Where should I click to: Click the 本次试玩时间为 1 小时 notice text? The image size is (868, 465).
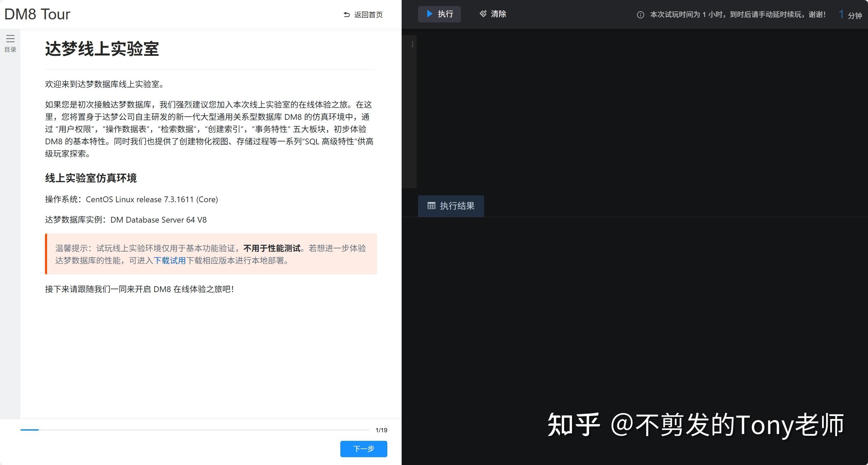point(738,15)
